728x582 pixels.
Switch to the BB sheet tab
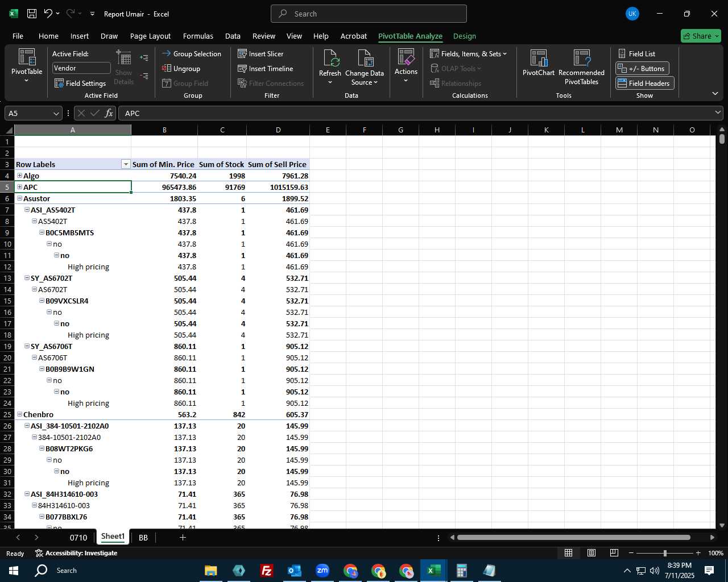point(143,537)
